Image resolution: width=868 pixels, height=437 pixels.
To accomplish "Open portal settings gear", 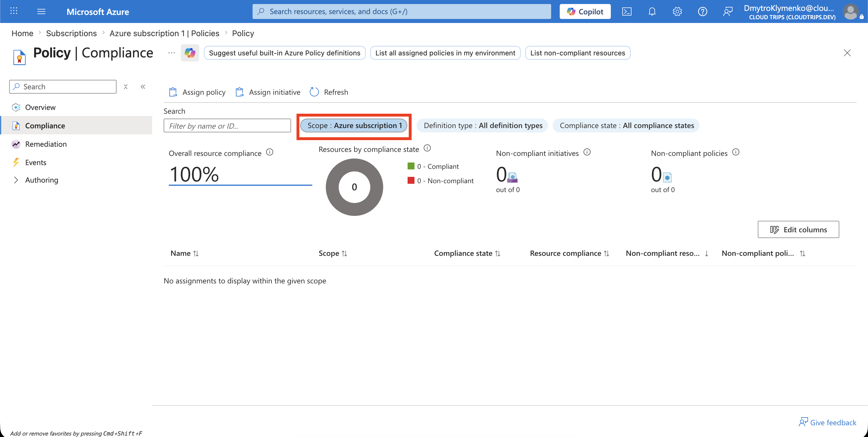I will (677, 11).
